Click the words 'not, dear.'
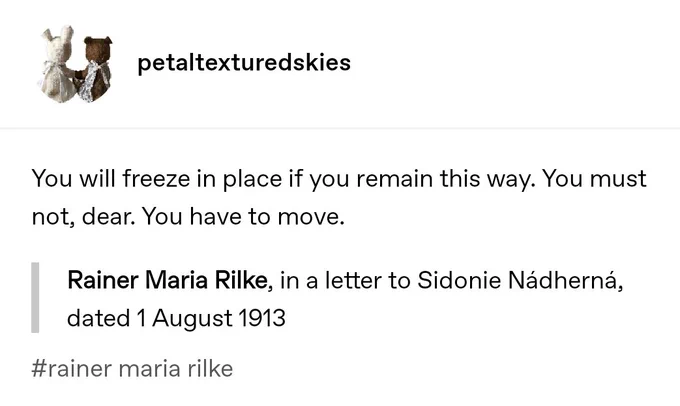Viewport: 680px width, 406px height. pos(83,216)
